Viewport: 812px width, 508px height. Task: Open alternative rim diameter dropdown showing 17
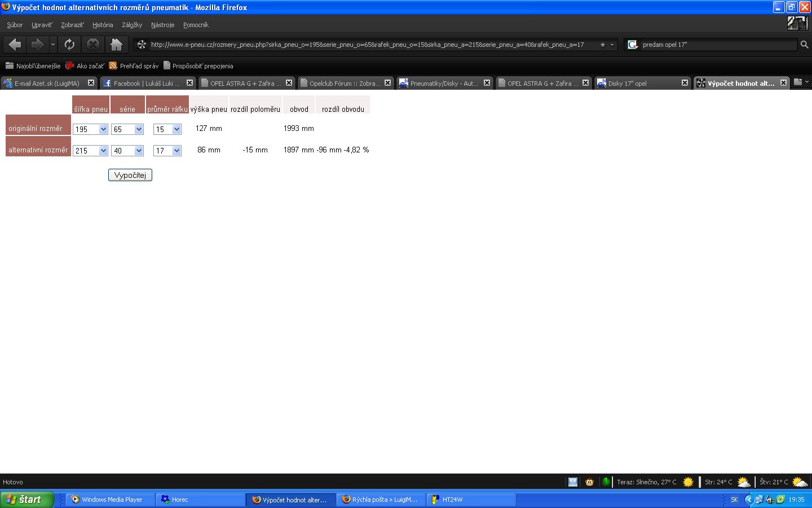(x=167, y=151)
